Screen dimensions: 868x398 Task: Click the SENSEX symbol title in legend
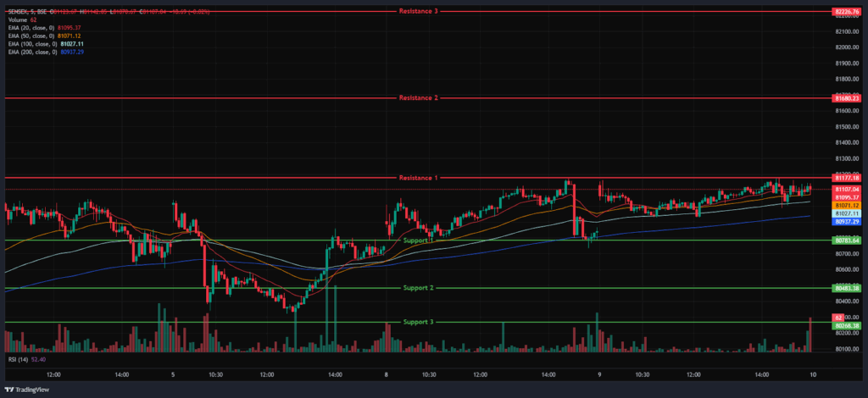[25, 12]
